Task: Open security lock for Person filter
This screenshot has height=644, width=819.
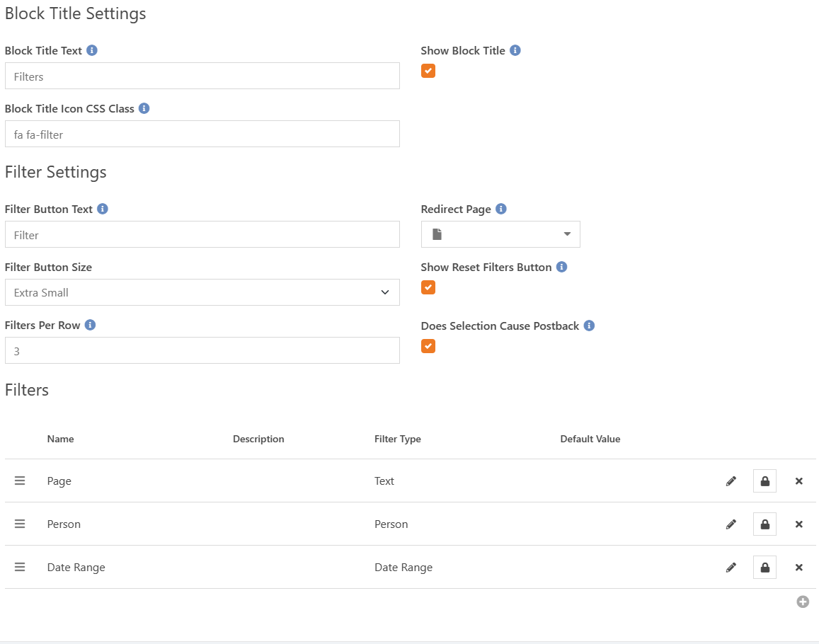Action: click(764, 524)
